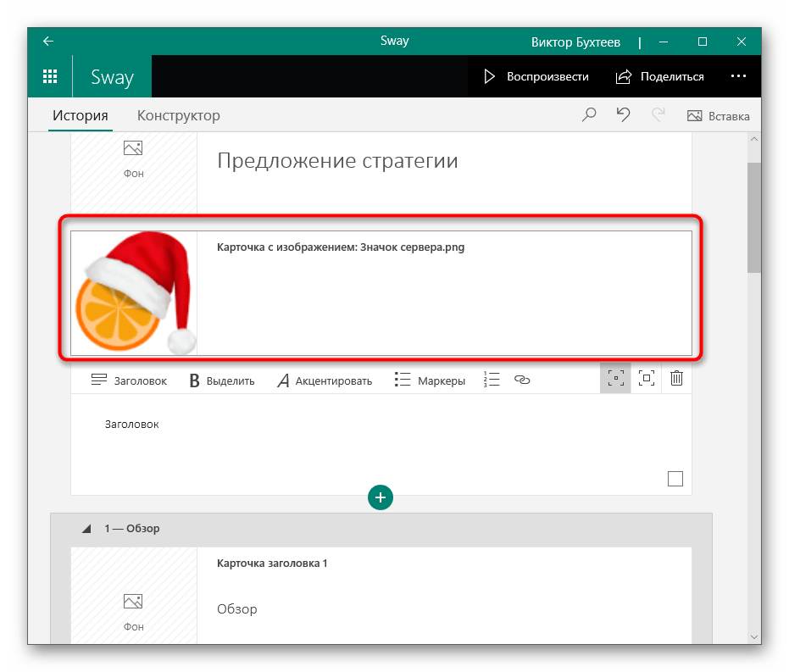Switch to the Конструктор tab

[178, 115]
